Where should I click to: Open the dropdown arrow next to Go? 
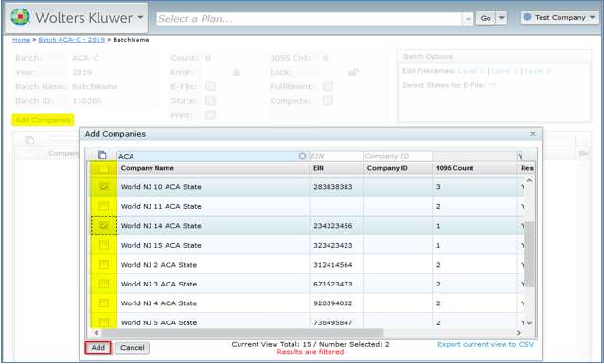tap(501, 18)
